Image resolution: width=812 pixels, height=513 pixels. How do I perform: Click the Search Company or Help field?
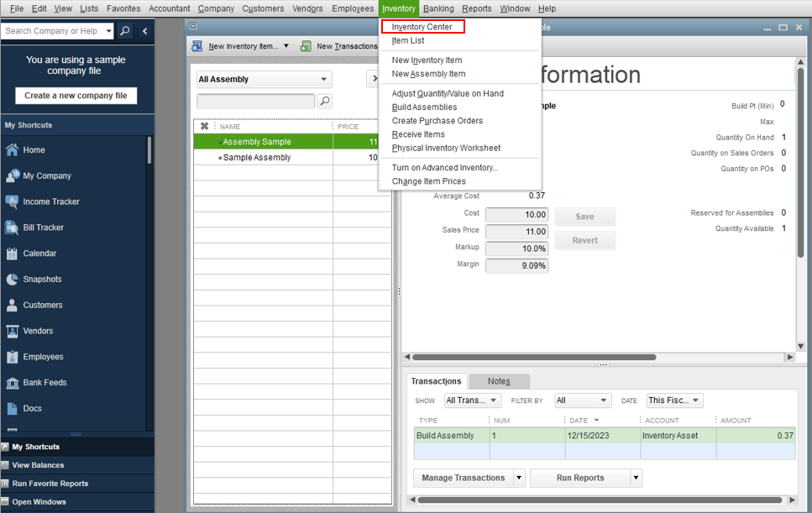(x=52, y=31)
